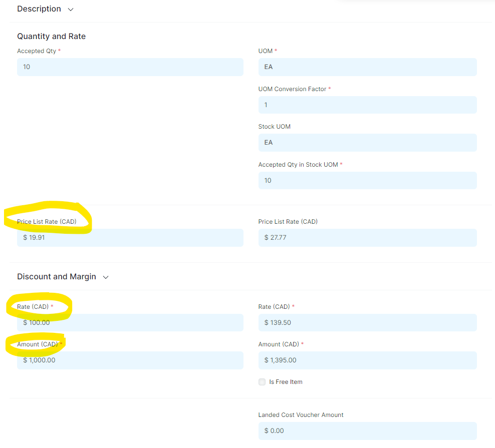Expand the Discount and Margin section
Screen dimensions: 495x448
106,276
